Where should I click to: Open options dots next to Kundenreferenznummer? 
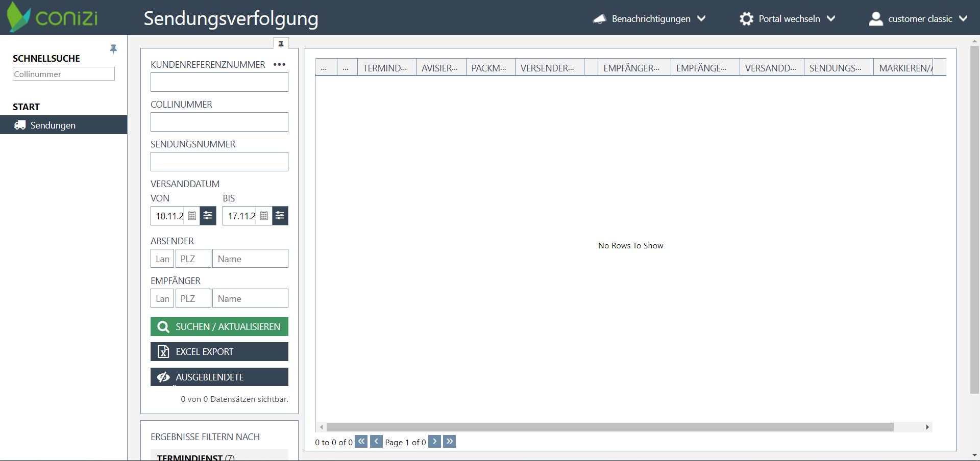[x=279, y=65]
